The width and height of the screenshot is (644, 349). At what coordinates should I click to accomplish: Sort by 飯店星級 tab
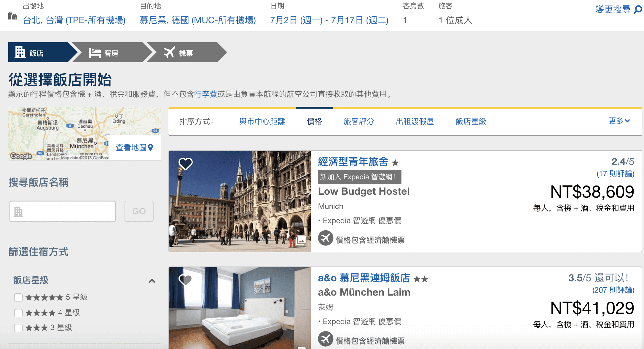[471, 121]
